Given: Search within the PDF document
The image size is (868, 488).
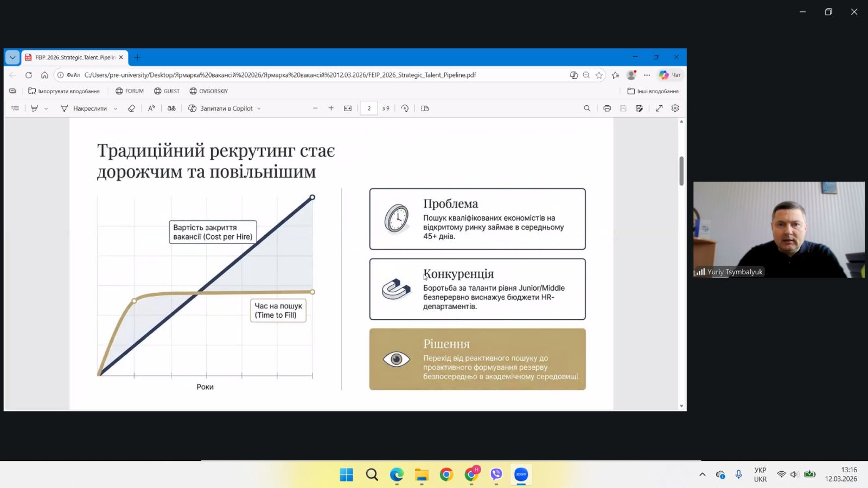Looking at the screenshot, I should coord(587,108).
